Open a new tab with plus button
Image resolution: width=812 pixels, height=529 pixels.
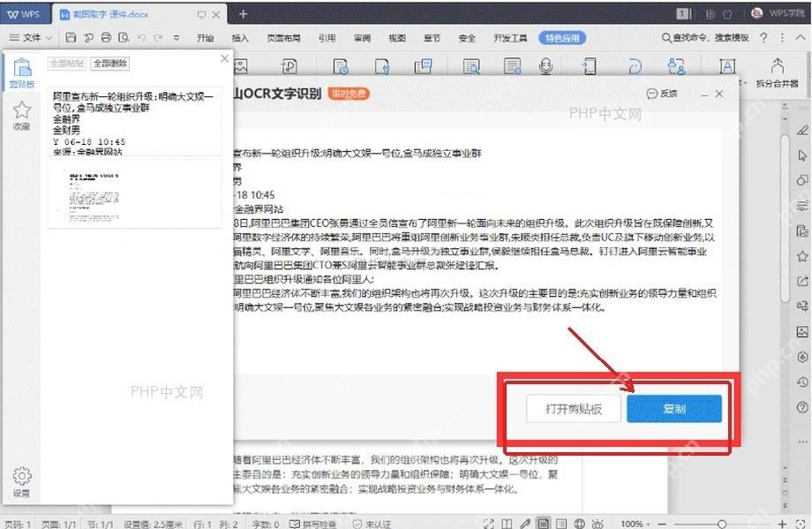243,14
